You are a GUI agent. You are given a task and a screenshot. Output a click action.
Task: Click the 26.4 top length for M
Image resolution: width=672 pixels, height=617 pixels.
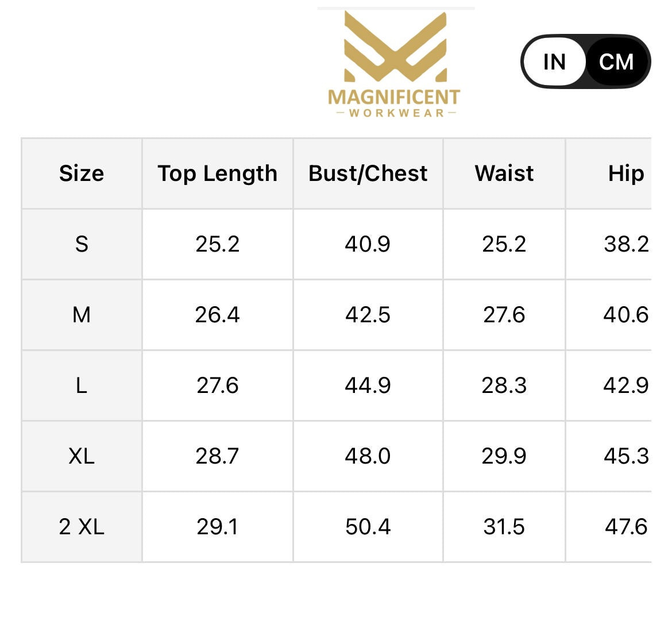point(218,315)
